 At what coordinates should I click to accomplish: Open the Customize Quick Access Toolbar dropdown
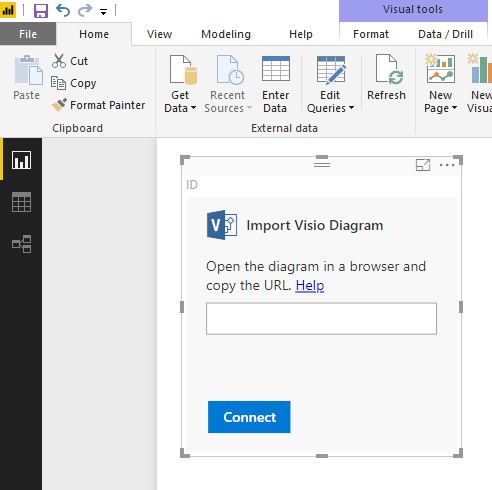click(x=103, y=12)
